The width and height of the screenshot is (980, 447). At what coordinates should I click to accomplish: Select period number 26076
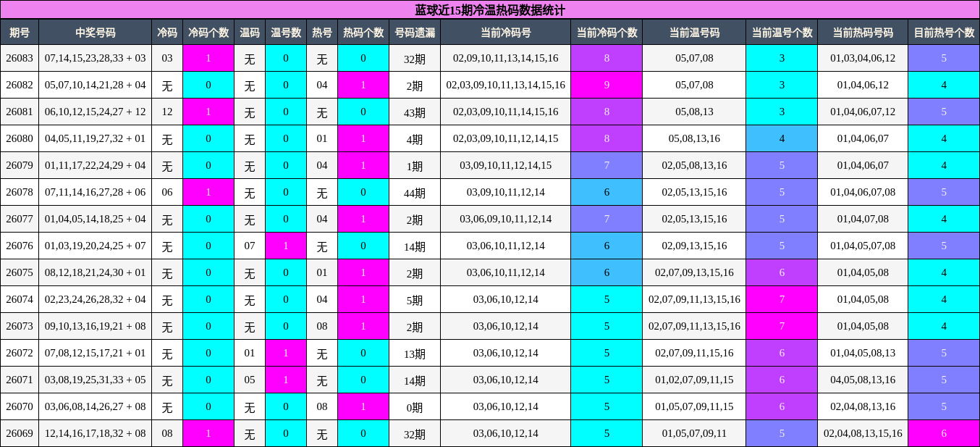(20, 246)
